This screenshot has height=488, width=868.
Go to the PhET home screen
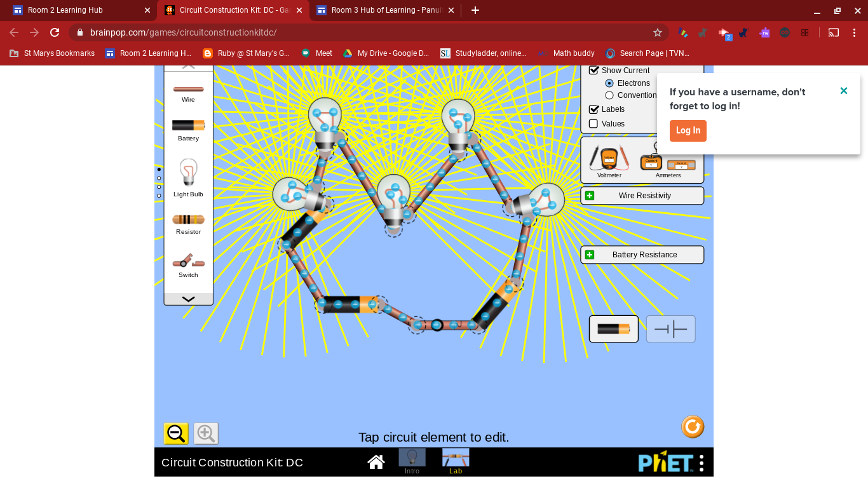[376, 462]
